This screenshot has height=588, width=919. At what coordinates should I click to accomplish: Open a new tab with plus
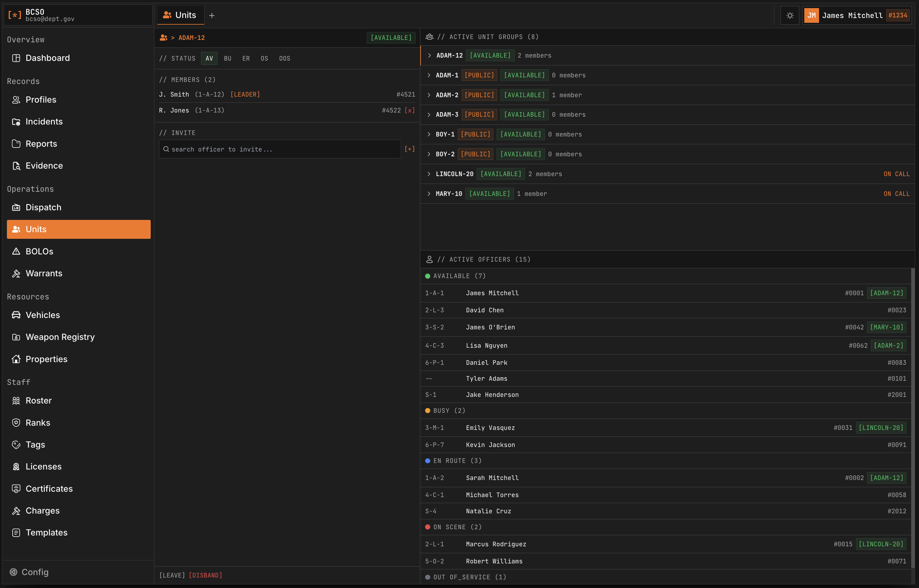212,15
